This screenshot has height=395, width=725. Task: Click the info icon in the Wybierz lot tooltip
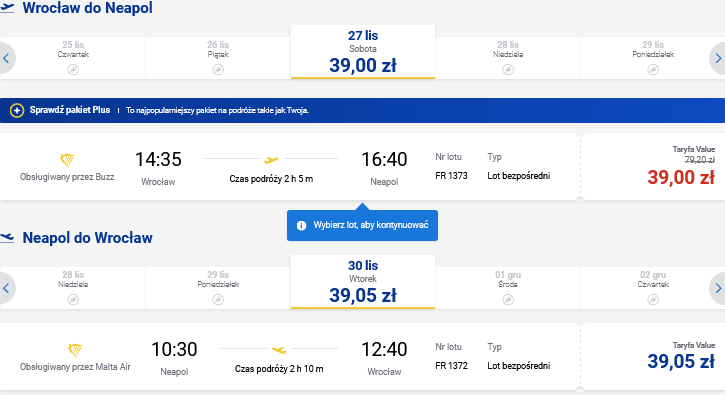click(301, 226)
